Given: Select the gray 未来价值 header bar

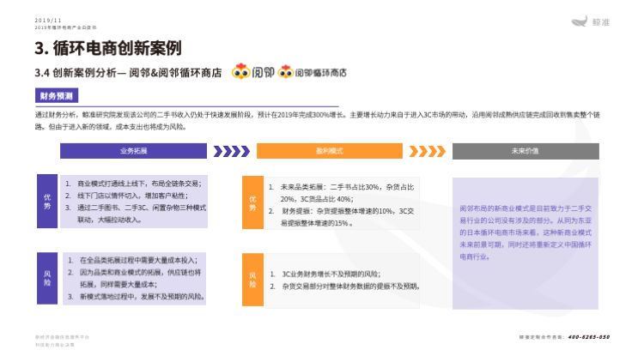Looking at the screenshot, I should (x=526, y=151).
